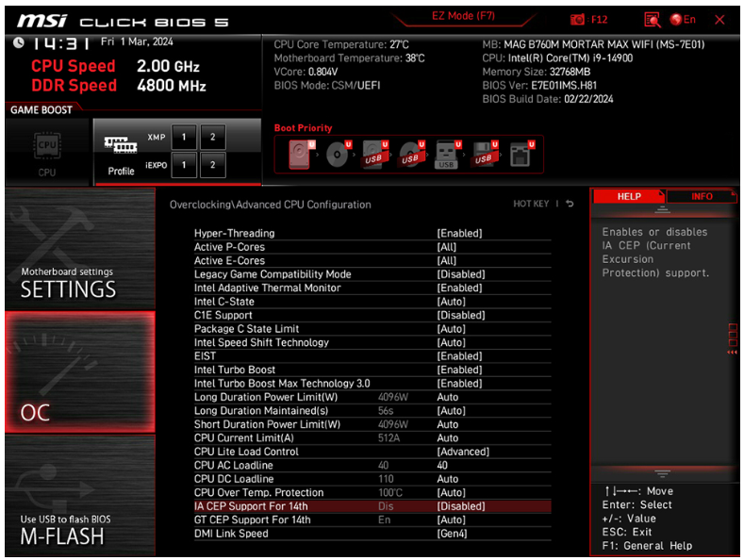Viewport: 744px width, 560px height.
Task: Click the Overclocking\Advanced CPU Configuration breadcrumb
Action: [271, 205]
